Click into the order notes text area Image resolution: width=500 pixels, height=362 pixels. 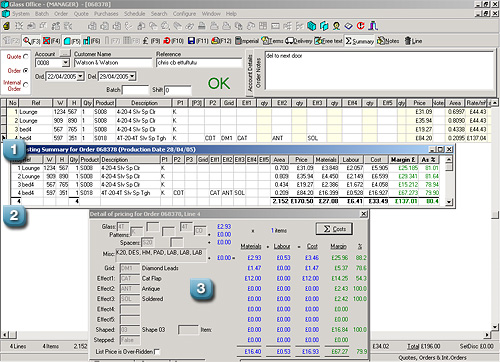tap(379, 70)
